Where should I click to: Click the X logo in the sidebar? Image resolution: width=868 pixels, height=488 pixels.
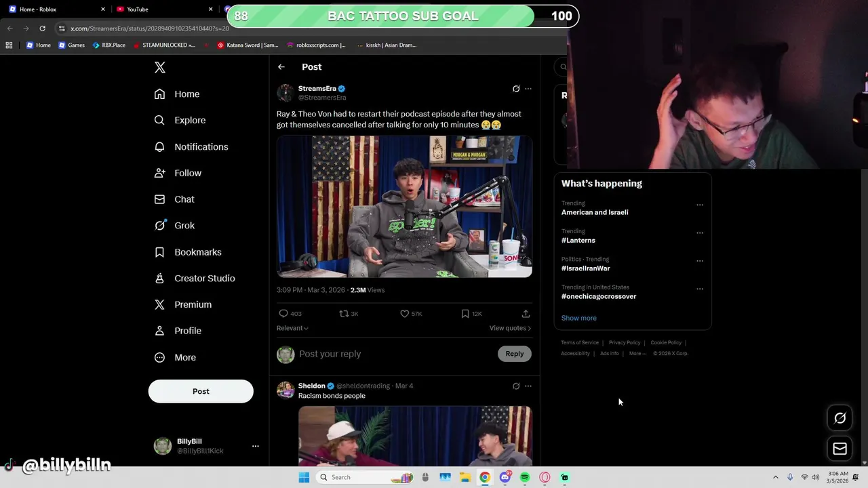click(160, 67)
